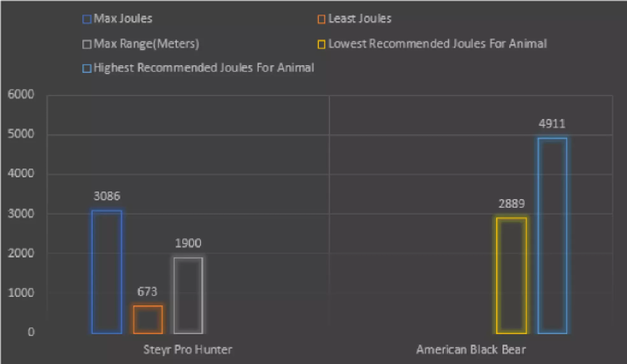The width and height of the screenshot is (627, 364).
Task: Click the orange Least Joules legend swatch
Action: click(321, 19)
